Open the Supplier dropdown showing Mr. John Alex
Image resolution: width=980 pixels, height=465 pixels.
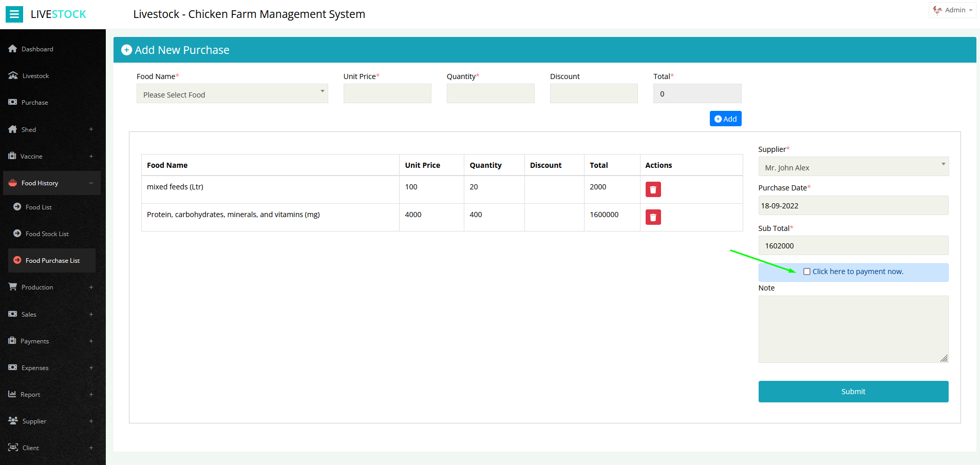(x=853, y=167)
